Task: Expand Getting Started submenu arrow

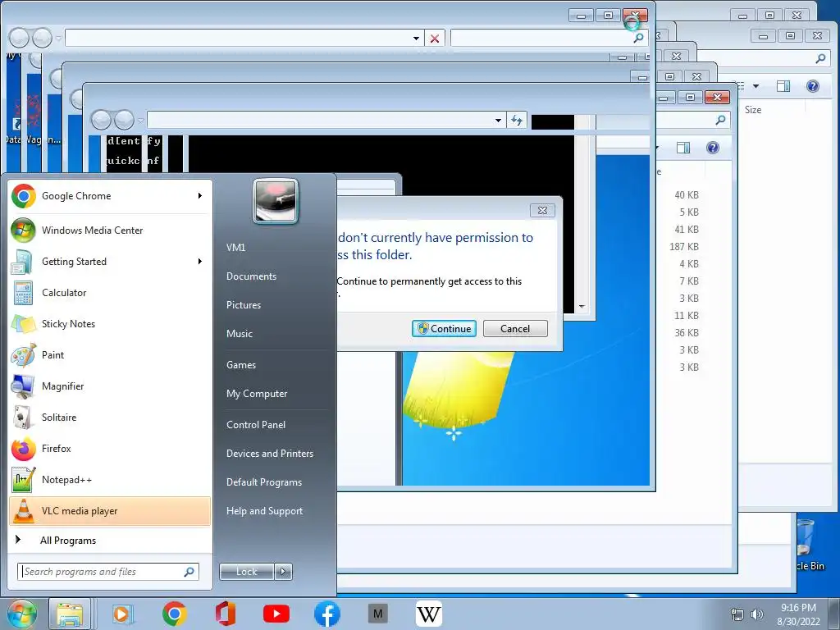Action: pos(200,262)
